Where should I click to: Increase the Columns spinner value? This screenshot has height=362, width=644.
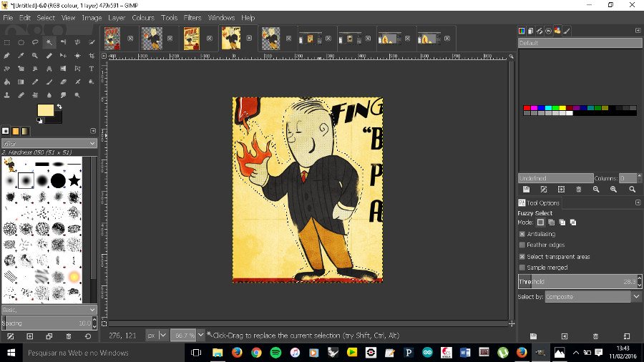click(640, 176)
